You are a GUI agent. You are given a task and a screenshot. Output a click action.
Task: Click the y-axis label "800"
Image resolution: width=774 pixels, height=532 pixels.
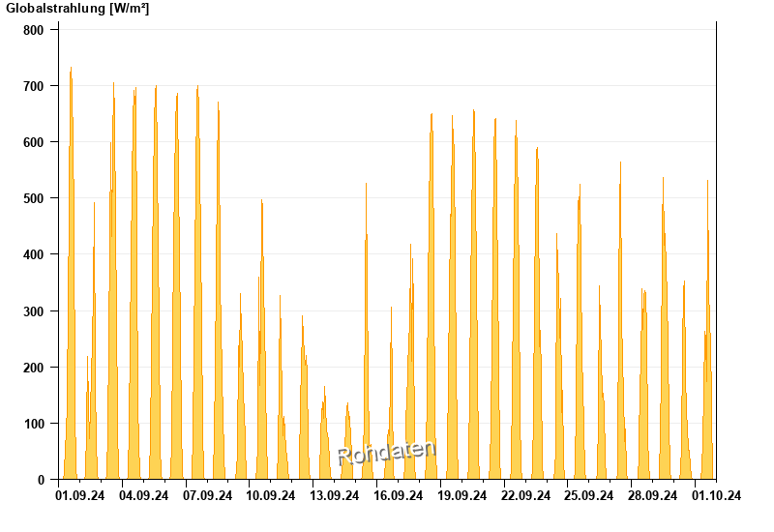34,30
